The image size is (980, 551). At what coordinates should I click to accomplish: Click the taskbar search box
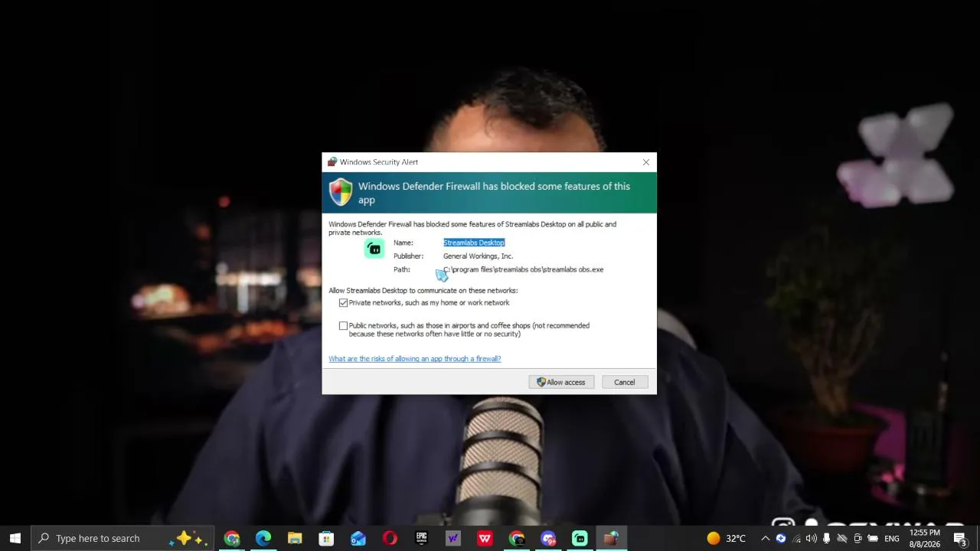click(x=123, y=538)
